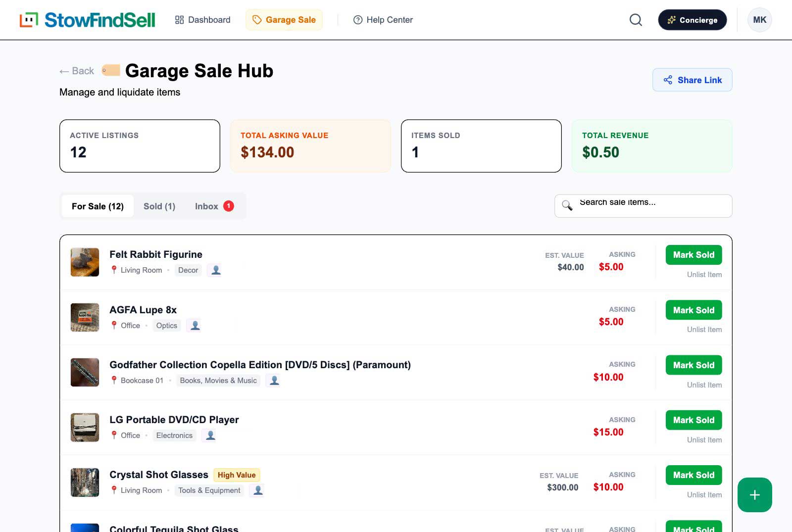
Task: Click the Optics category tag
Action: coord(167,326)
